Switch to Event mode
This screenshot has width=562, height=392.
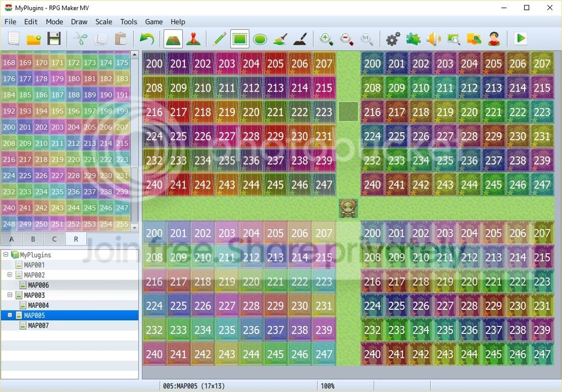194,39
